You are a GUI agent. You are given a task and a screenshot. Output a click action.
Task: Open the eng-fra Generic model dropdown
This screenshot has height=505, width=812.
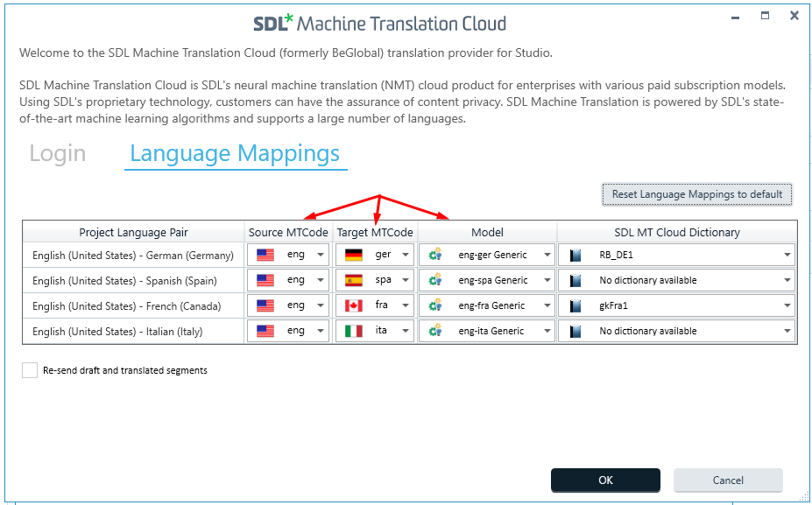pos(547,305)
